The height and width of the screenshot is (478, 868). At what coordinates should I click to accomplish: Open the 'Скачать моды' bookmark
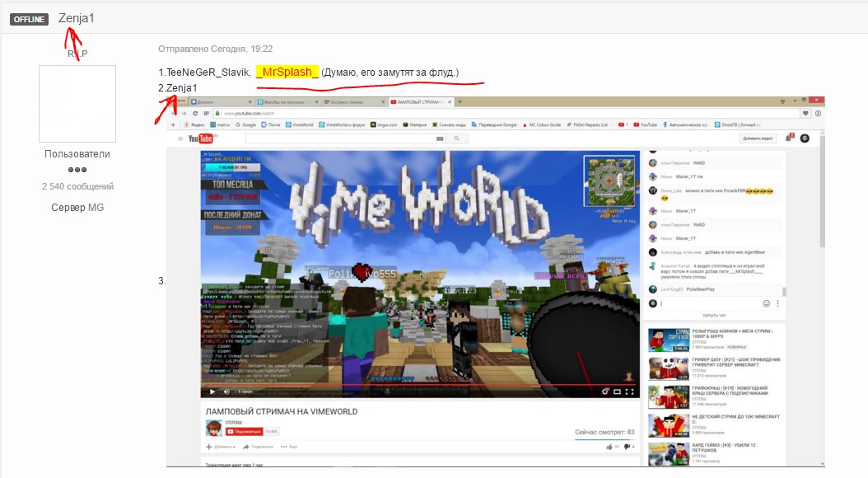point(450,124)
